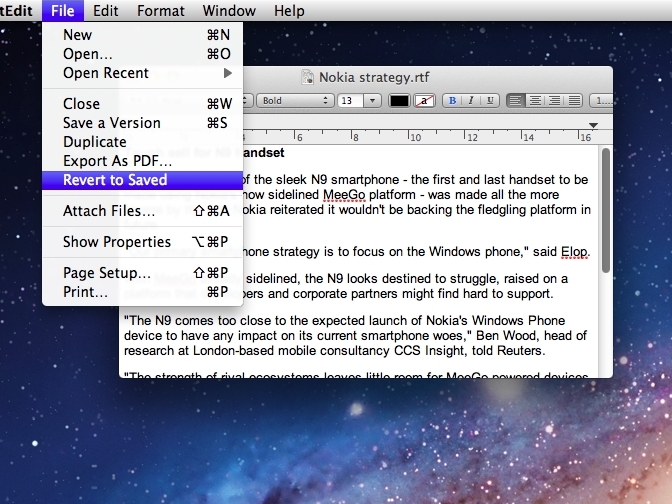Viewport: 672px width, 504px height.
Task: Toggle Italic formatting in the toolbar
Action: tap(471, 101)
